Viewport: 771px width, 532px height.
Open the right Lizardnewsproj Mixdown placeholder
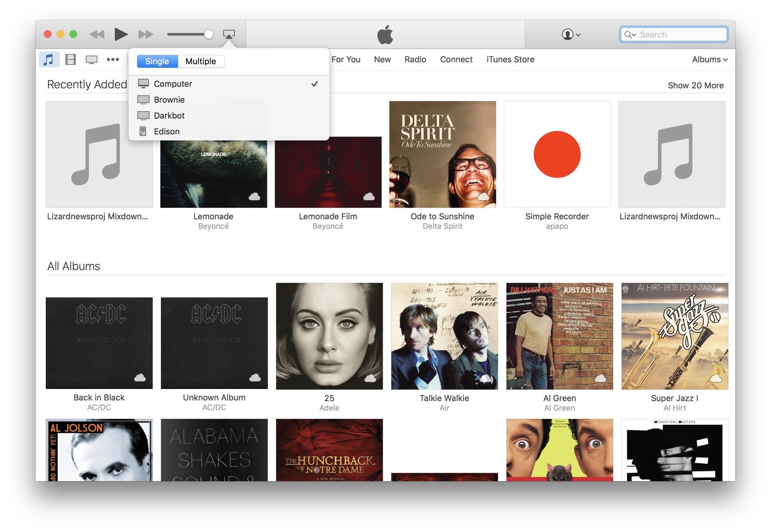coord(672,154)
